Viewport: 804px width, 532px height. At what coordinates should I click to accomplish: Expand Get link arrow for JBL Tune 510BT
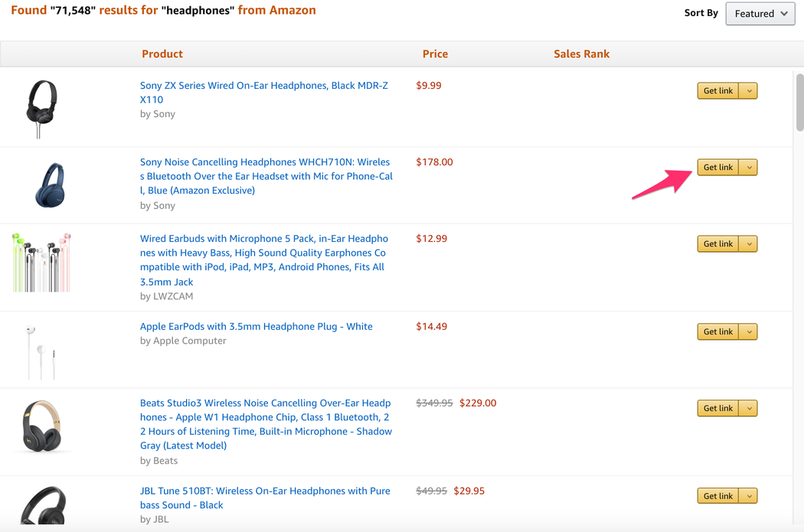tap(749, 495)
